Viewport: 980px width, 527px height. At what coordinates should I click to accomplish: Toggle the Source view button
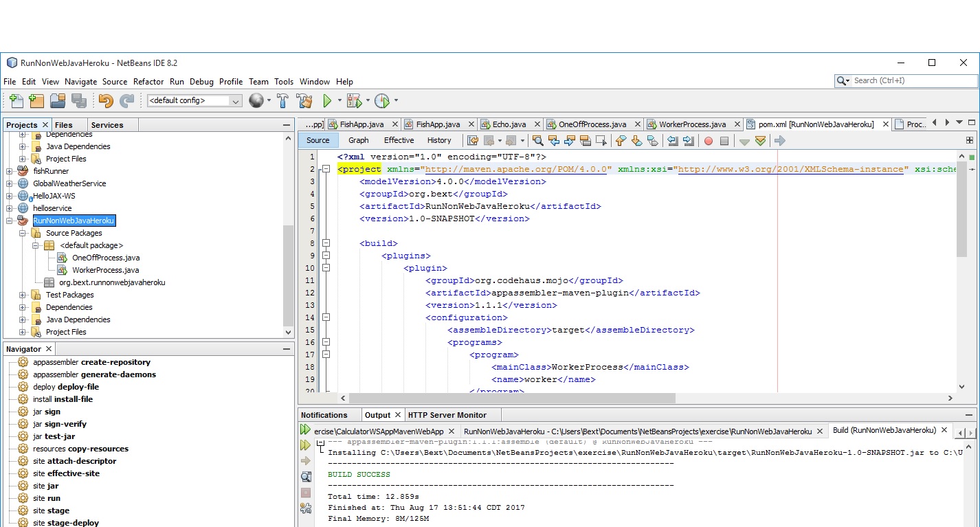(x=318, y=140)
